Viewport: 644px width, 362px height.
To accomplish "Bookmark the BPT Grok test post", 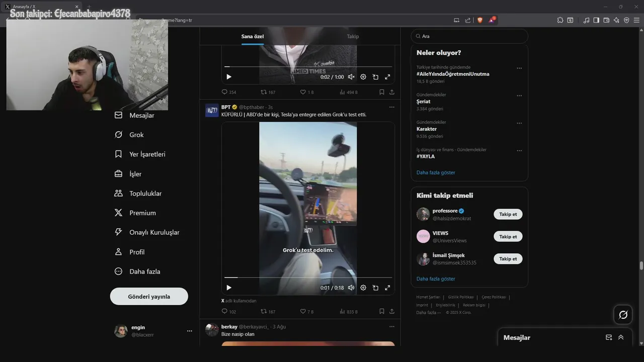I will pos(382,312).
